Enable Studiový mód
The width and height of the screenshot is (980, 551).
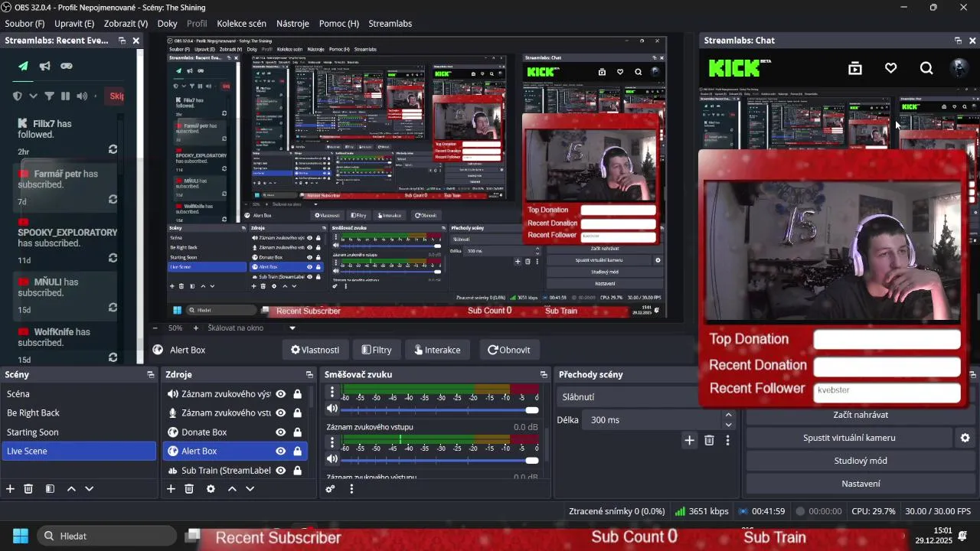[861, 461]
